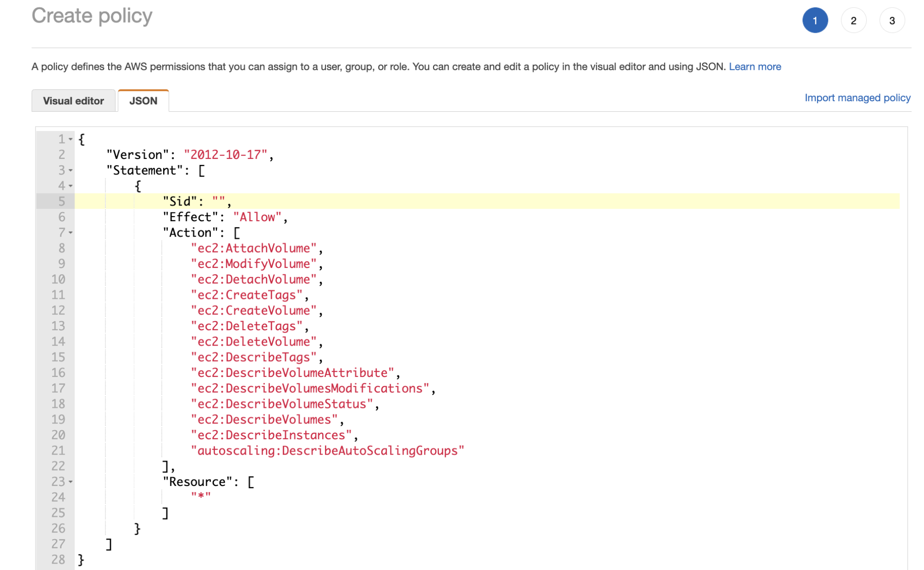This screenshot has height=570, width=924.
Task: Click "ec2:DescribeVolumeStatus" action text
Action: 282,404
